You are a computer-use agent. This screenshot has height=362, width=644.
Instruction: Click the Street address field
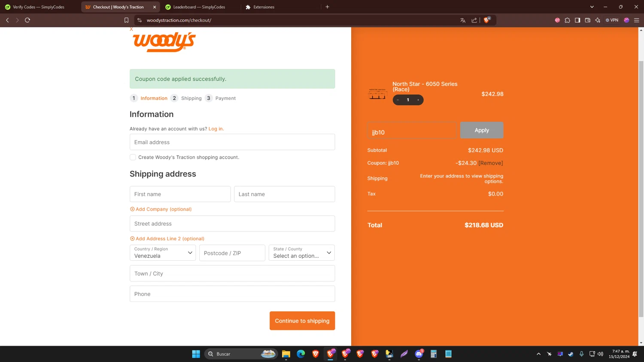[232, 223]
